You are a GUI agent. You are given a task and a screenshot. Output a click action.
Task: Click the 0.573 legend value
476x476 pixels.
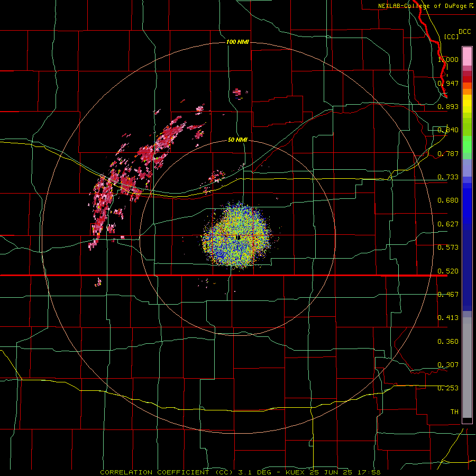click(448, 248)
